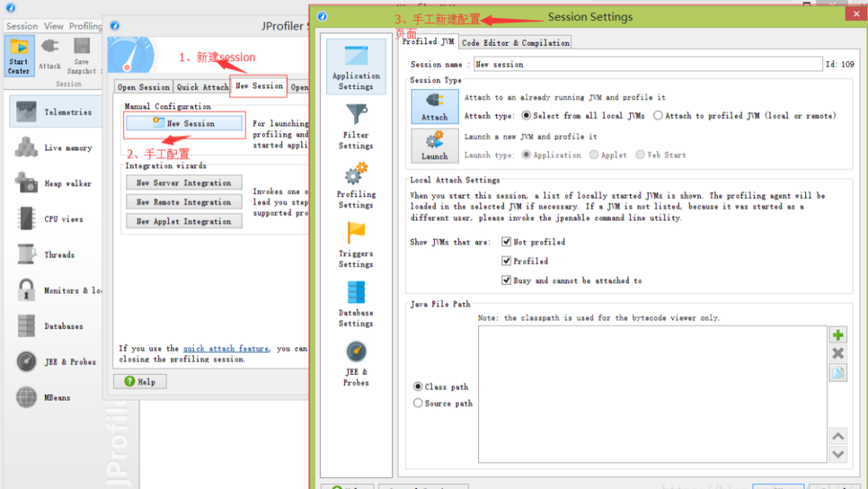Add a class path entry with plus icon
868x489 pixels.
pyautogui.click(x=837, y=335)
